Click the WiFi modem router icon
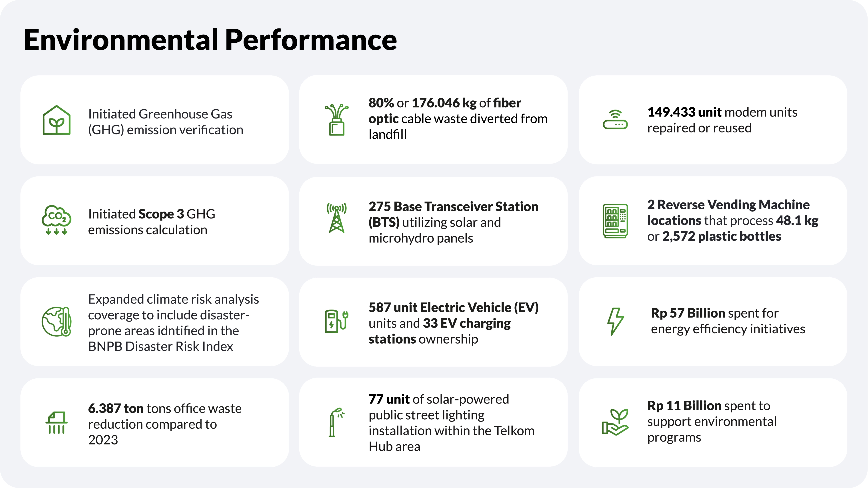This screenshot has height=488, width=868. pyautogui.click(x=615, y=120)
